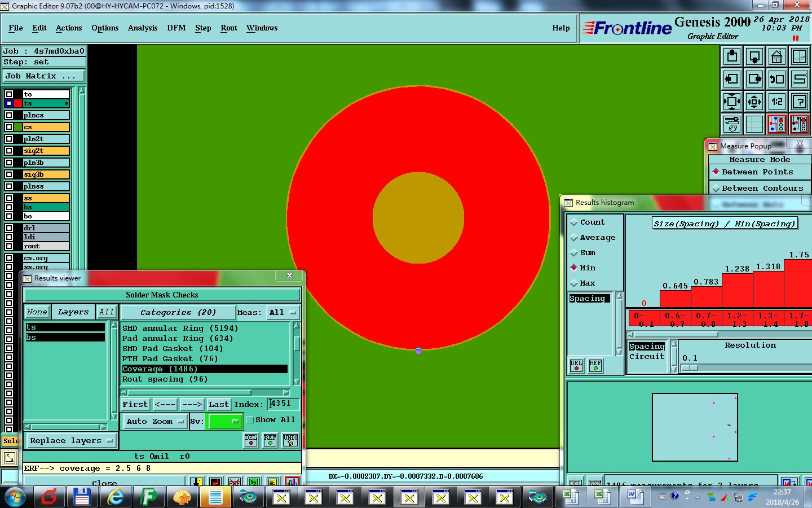Toggle the checkbox beside layer plncs
Viewport: 812px width, 508px height.
[x=9, y=115]
